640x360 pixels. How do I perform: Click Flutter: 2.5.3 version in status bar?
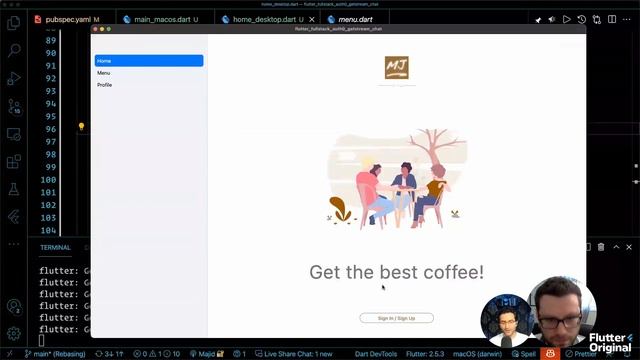click(x=425, y=354)
